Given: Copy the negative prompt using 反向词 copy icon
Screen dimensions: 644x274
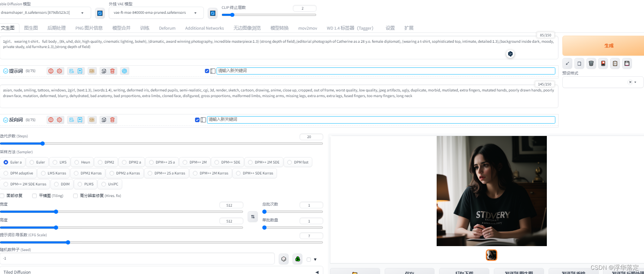Looking at the screenshot, I should pos(104,120).
